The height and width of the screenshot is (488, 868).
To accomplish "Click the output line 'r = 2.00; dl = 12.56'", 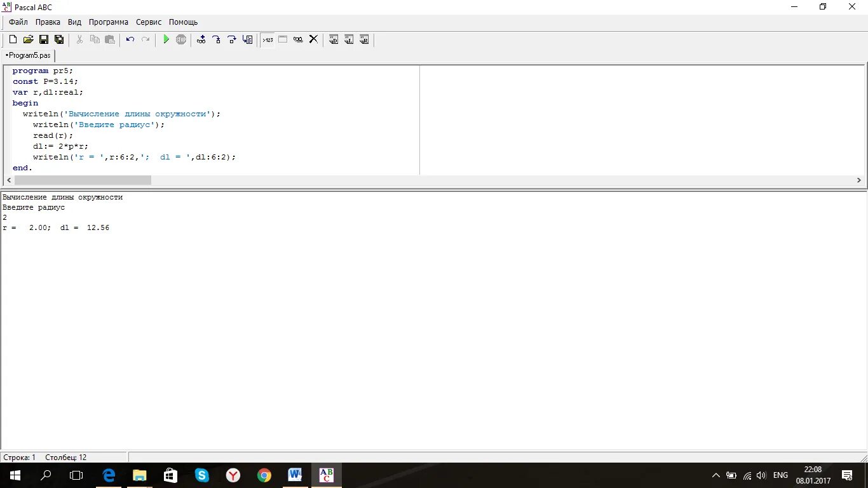I will (x=56, y=227).
